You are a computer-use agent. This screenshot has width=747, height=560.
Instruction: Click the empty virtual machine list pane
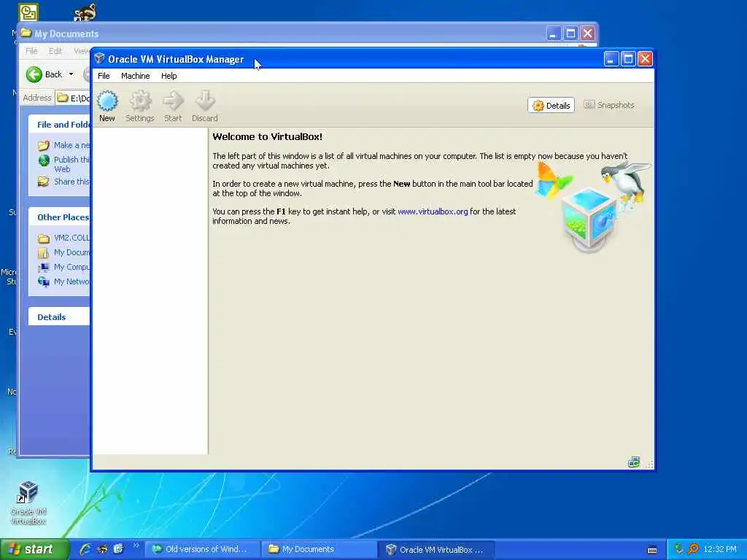click(x=150, y=290)
